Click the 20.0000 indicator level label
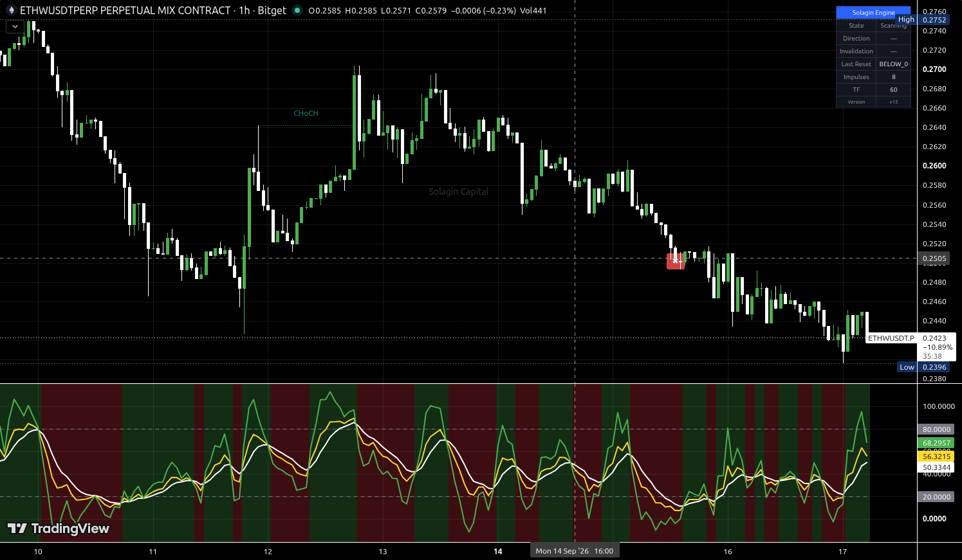Viewport: 962px width, 560px height. tap(936, 497)
